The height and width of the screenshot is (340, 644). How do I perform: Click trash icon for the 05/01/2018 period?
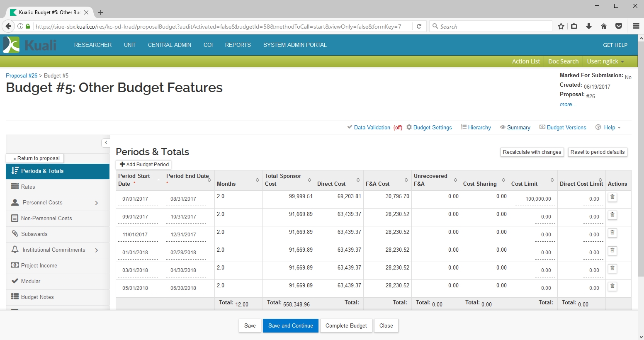pyautogui.click(x=612, y=287)
